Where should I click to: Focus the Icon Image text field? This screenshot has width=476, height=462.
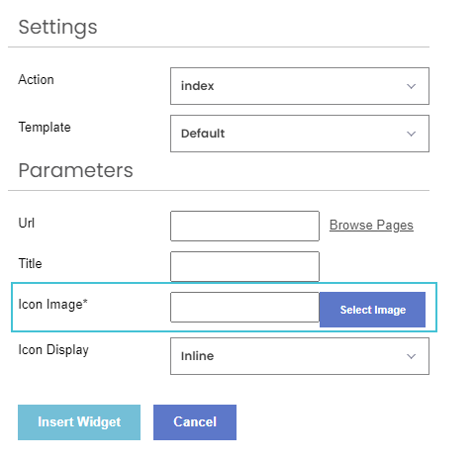pos(244,307)
